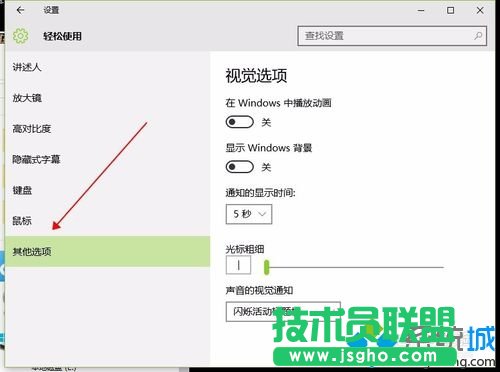Adjust the 光标粗细 slider handle
Screen dimensions: 500x372
(x=266, y=267)
